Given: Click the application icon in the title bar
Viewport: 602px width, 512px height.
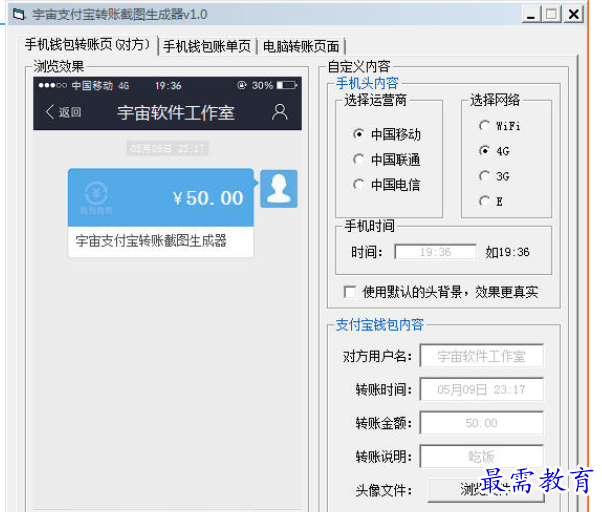Looking at the screenshot, I should tap(18, 15).
